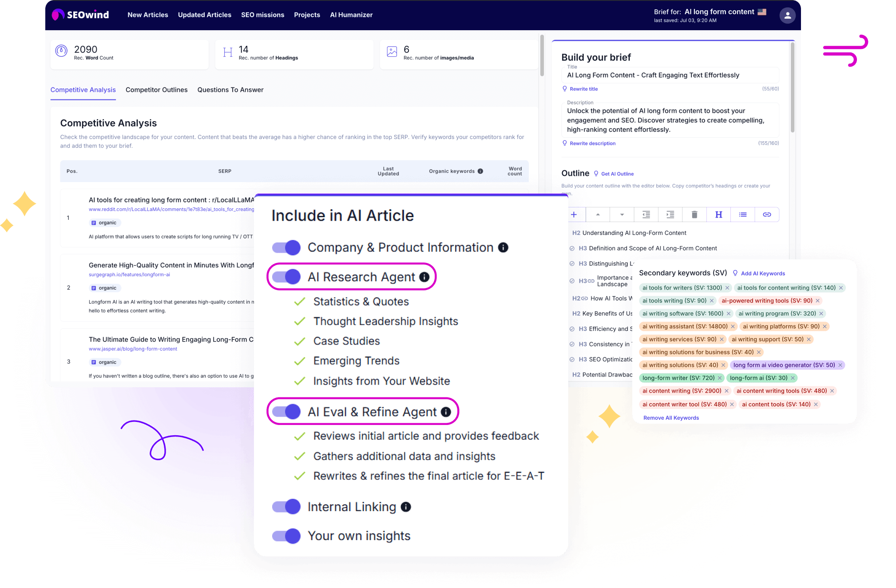Click organic tag on Reddit result

coord(104,223)
